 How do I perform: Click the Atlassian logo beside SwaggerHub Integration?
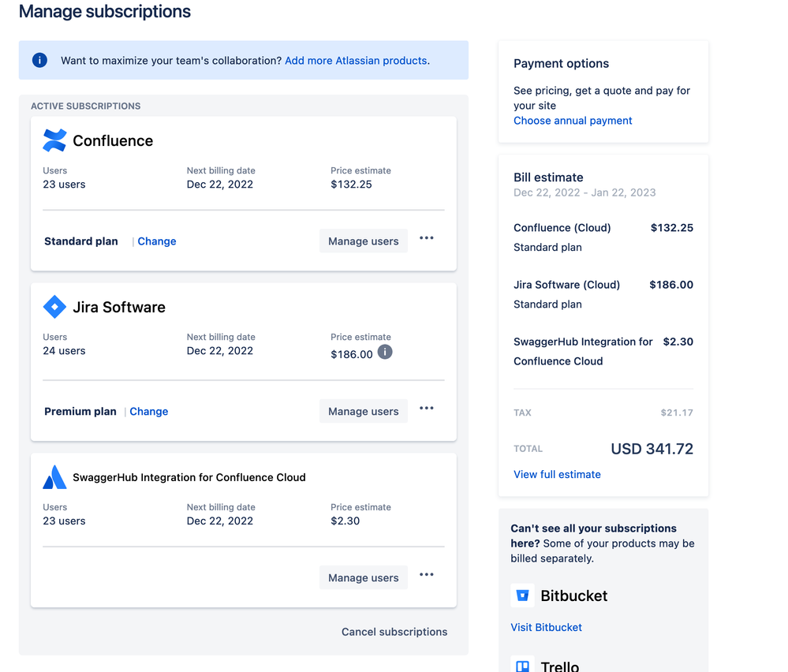click(x=54, y=477)
